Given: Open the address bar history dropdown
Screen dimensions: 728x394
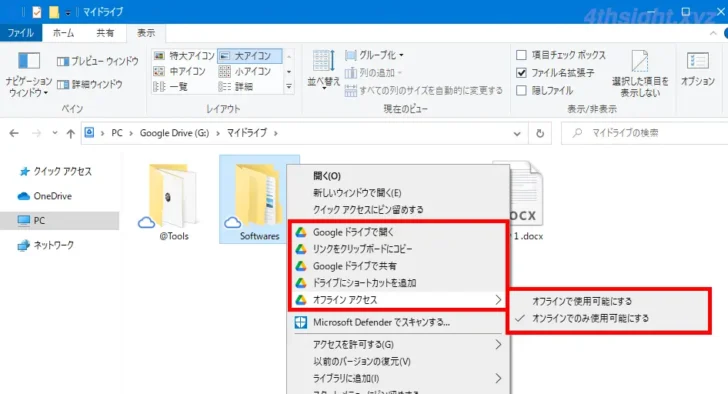Looking at the screenshot, I should click(x=517, y=134).
